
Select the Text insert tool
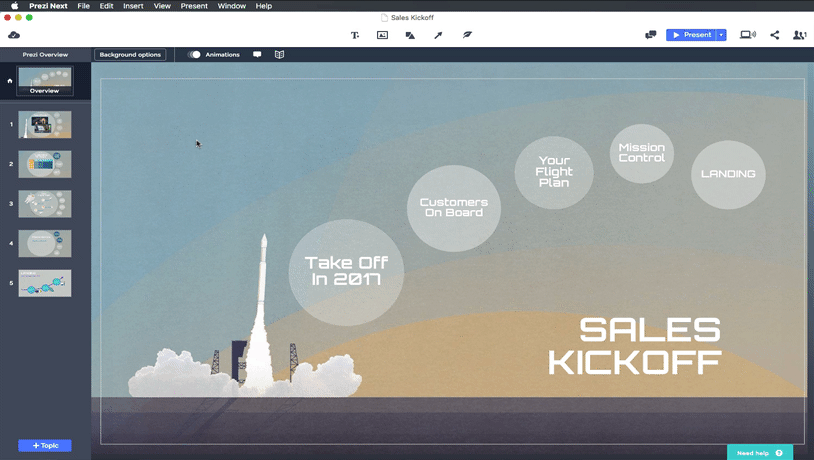[x=354, y=35]
